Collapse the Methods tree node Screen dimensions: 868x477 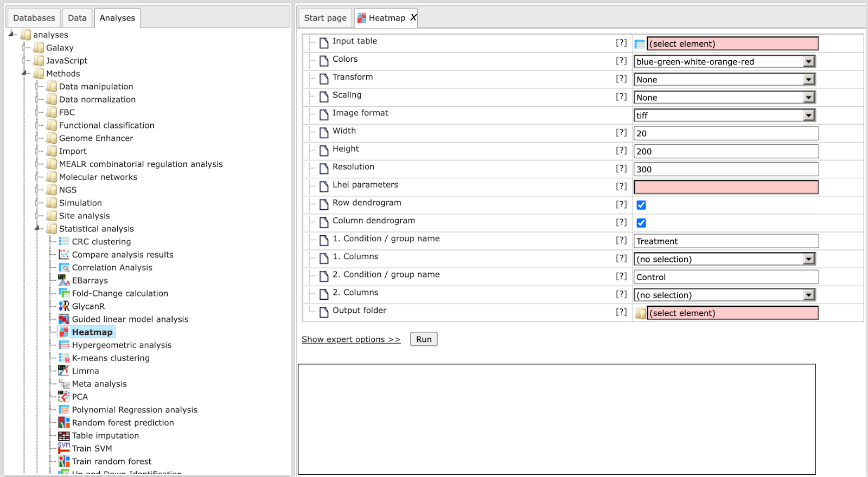pos(25,74)
